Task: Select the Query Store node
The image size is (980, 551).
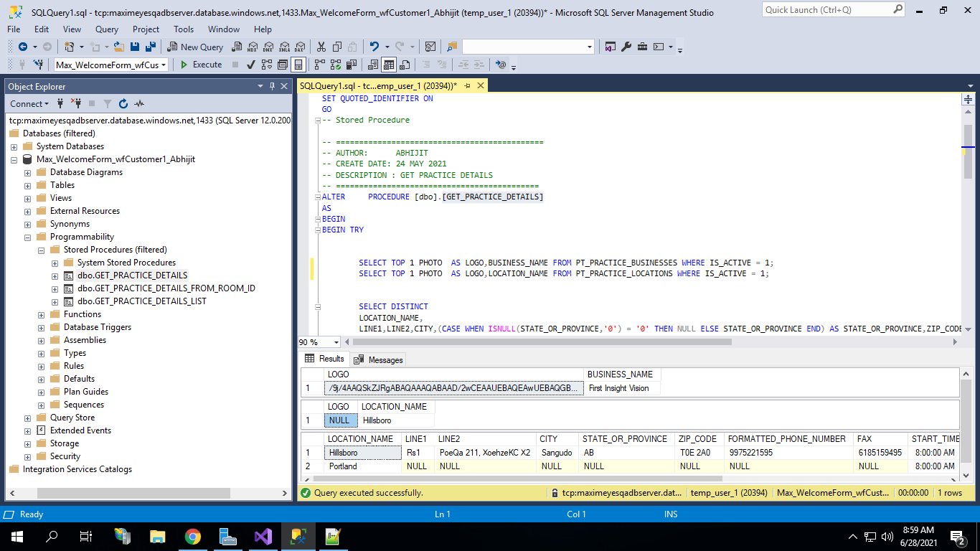Action: pyautogui.click(x=72, y=418)
